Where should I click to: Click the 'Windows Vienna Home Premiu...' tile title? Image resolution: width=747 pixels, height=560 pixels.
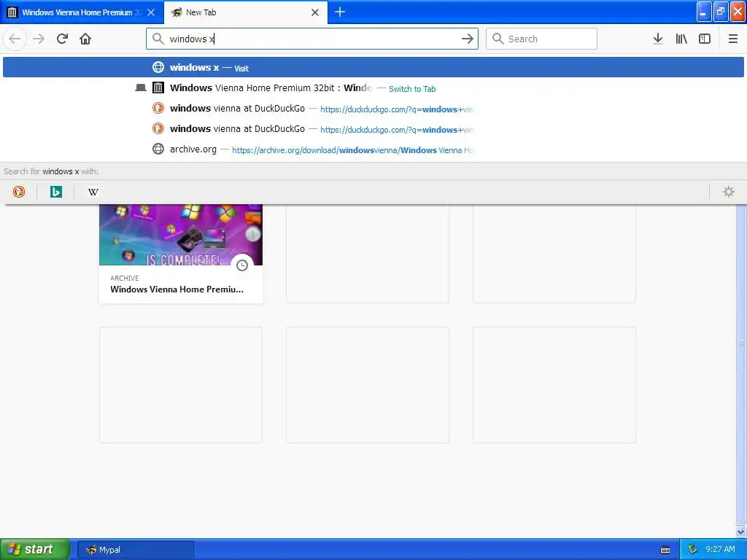click(x=177, y=289)
